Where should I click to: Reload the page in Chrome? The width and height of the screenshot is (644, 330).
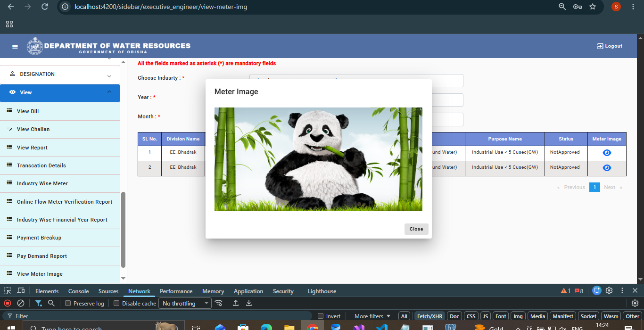coord(45,7)
